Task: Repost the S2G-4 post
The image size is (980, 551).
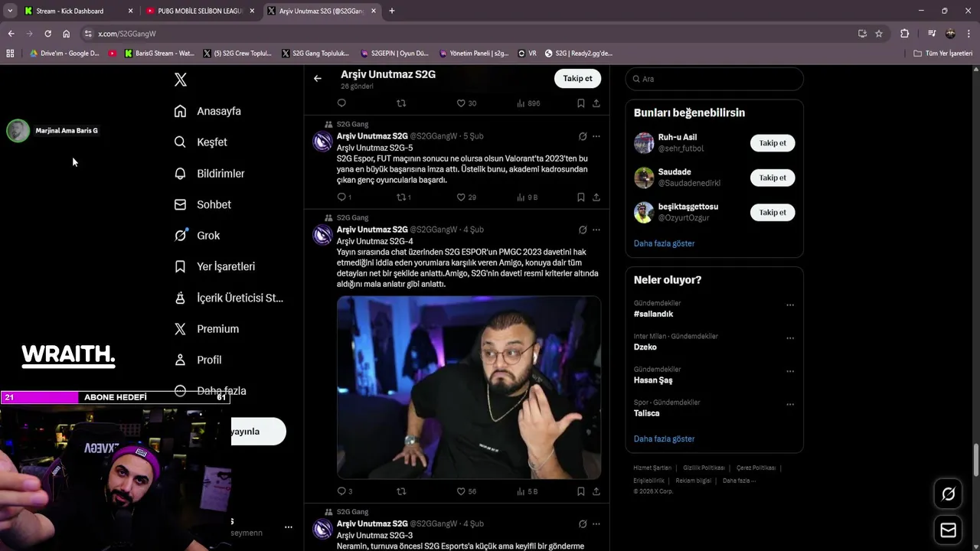Action: tap(401, 491)
